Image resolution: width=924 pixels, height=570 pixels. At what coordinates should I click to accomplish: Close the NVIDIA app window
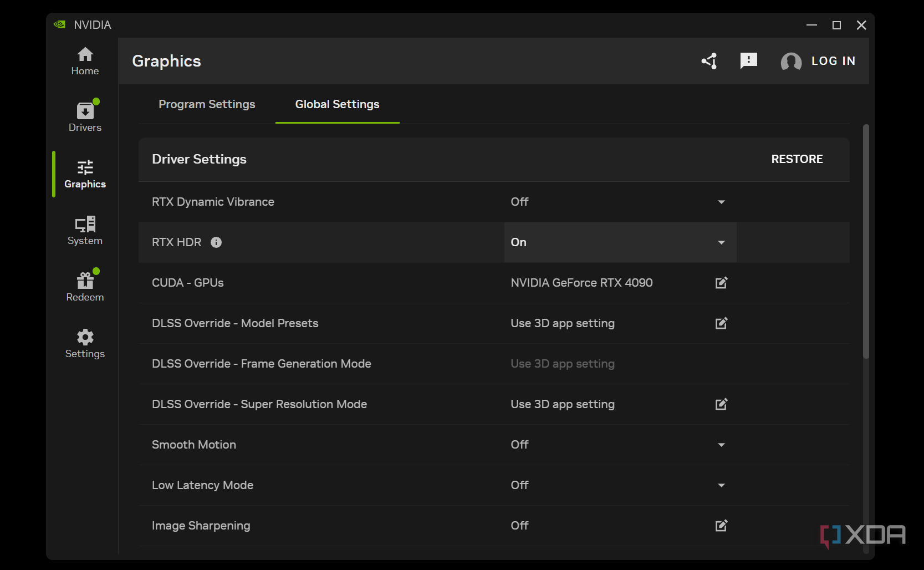[861, 25]
